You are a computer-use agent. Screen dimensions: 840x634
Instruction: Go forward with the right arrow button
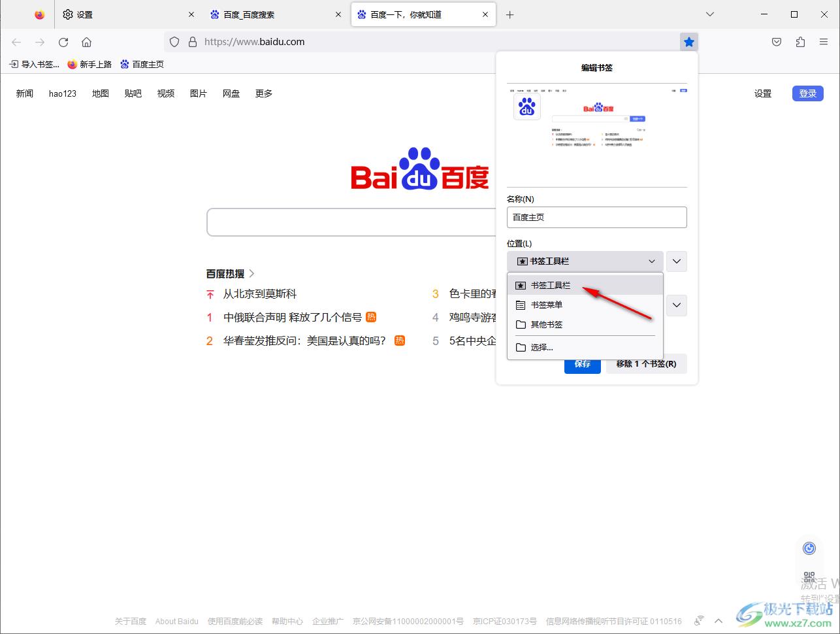click(40, 42)
